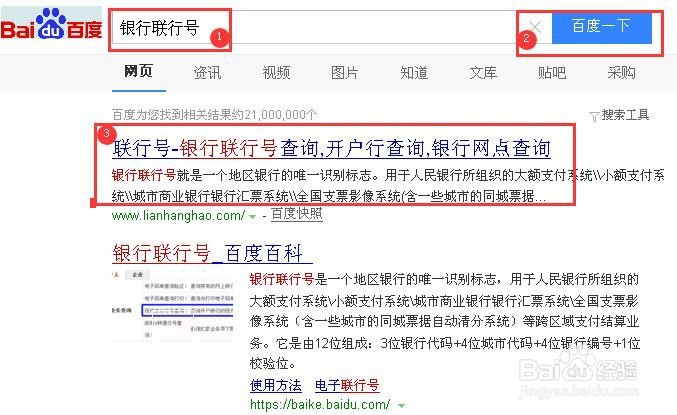Click the funnel icon beside 搜索工具
The height and width of the screenshot is (415, 677).
(x=594, y=117)
